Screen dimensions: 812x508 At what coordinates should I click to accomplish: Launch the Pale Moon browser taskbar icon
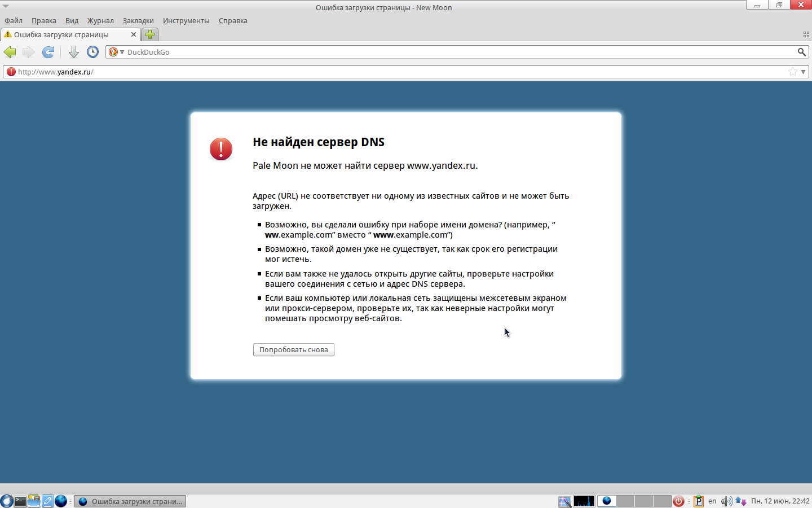(x=61, y=501)
